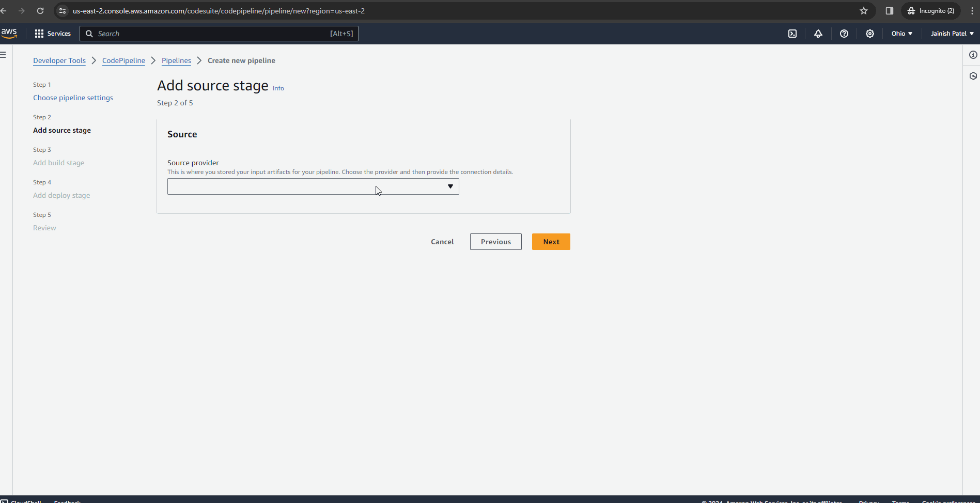Open the Ohio region selector

coord(901,33)
